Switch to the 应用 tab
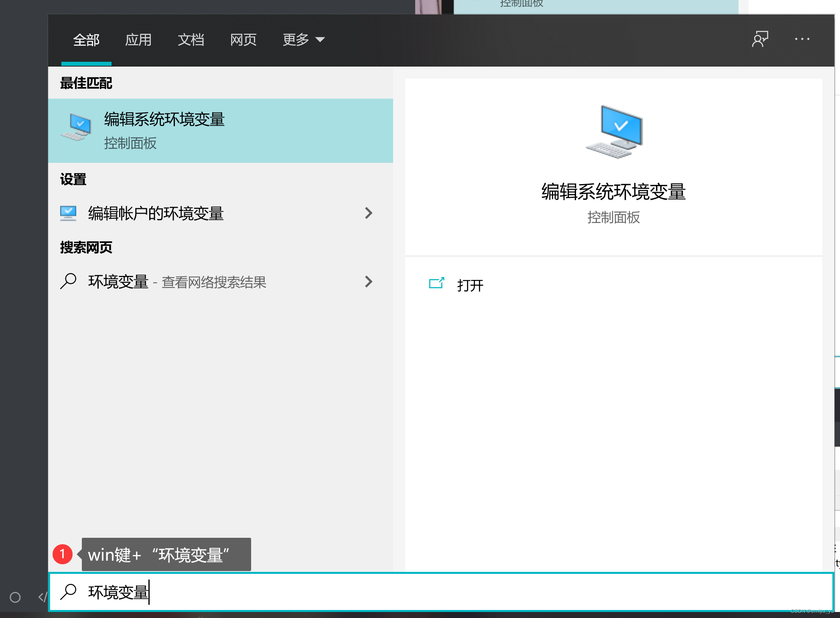Image resolution: width=840 pixels, height=618 pixels. [138, 40]
